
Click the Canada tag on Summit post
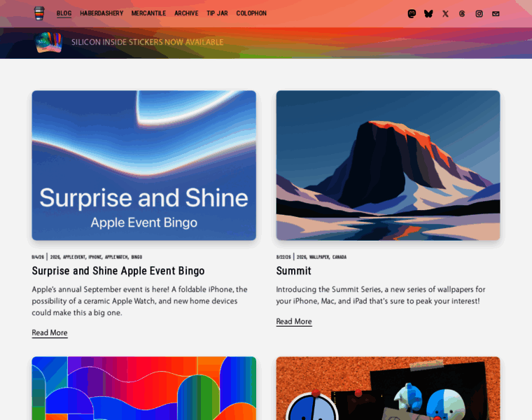(x=339, y=257)
